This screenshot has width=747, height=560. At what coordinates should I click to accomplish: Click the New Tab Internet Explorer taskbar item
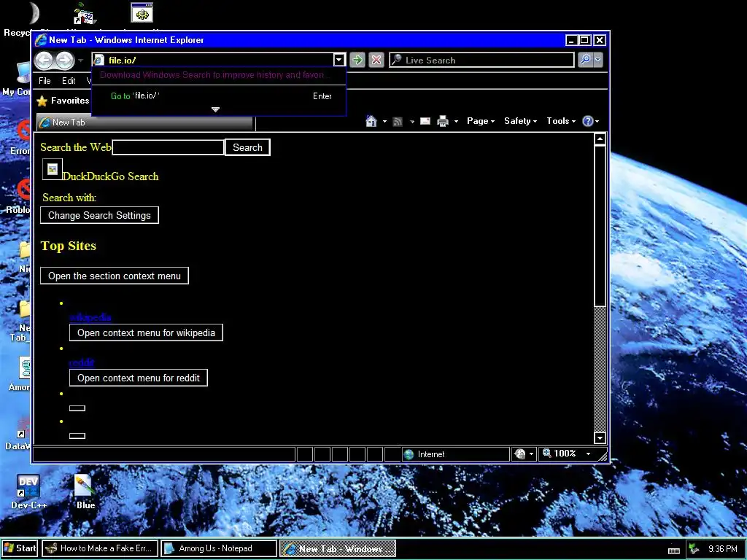(337, 548)
